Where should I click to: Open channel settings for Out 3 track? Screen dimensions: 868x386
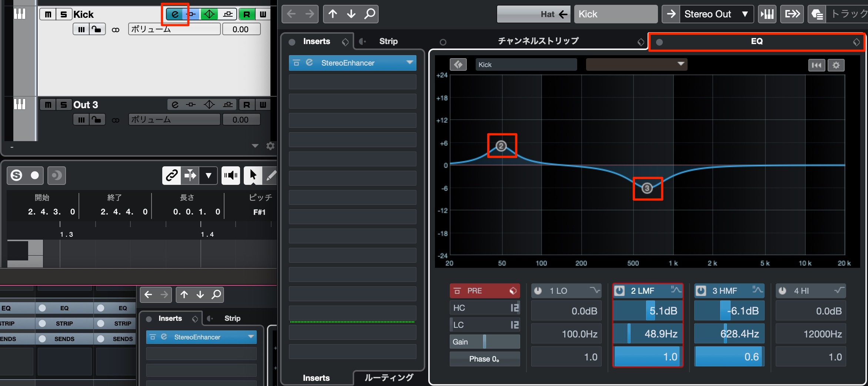[175, 105]
